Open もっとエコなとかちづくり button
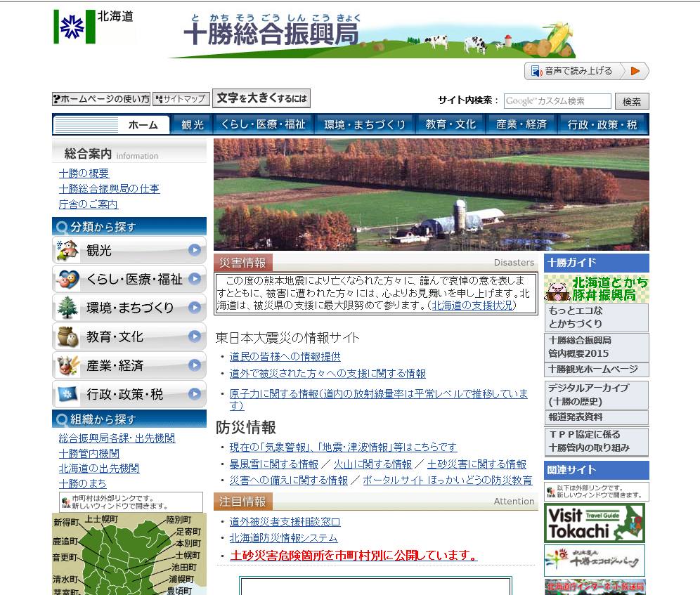Viewport: 700px width, 595px height. click(597, 318)
